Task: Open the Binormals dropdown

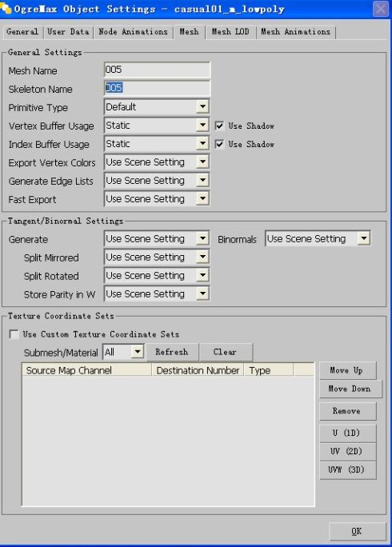Action: click(x=318, y=239)
